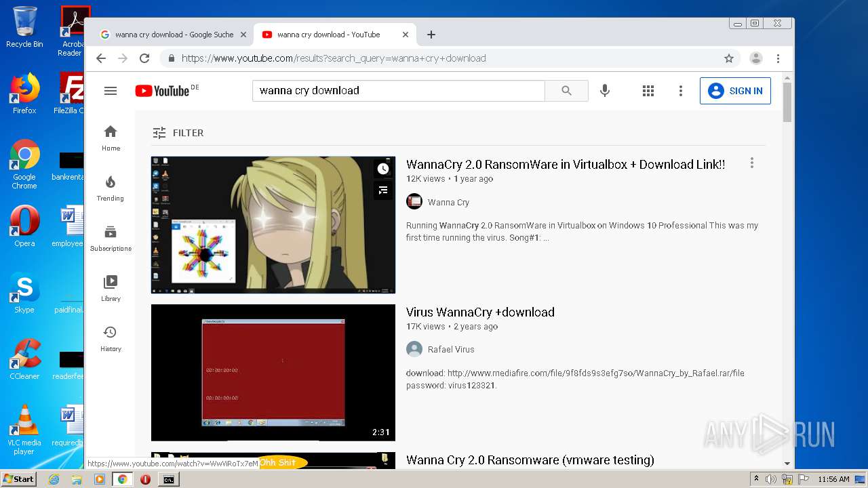Screen dimensions: 868x488
Task: Open Wanna Cry 2.0 Ransomware vmware testing video
Action: pos(530,460)
